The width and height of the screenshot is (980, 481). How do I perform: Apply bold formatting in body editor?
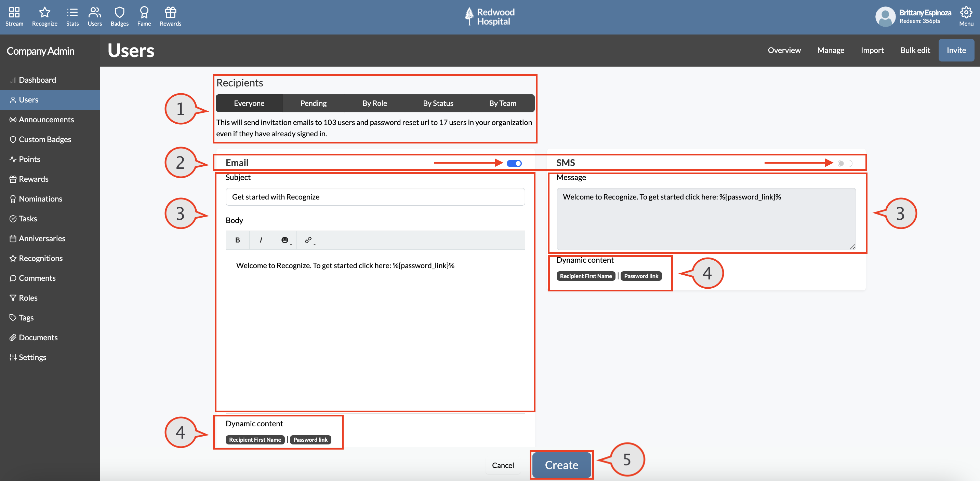[x=237, y=240]
